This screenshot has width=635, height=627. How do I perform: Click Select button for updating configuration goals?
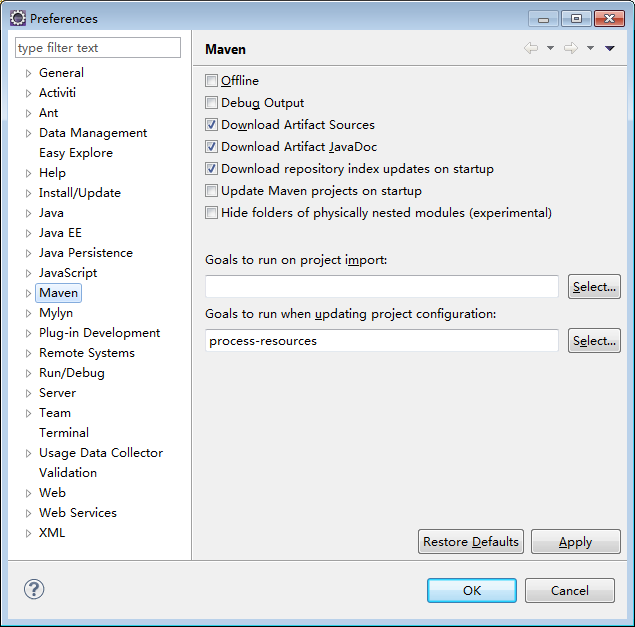coord(594,341)
